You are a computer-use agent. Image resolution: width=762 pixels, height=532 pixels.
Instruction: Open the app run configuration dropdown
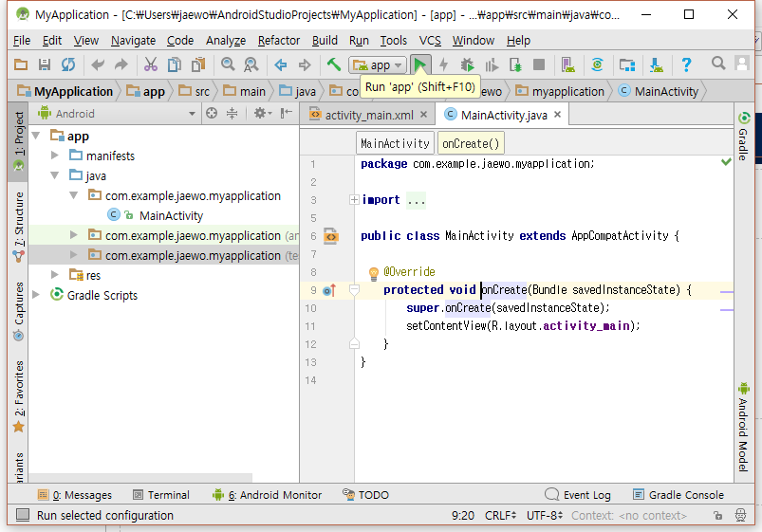click(x=377, y=64)
